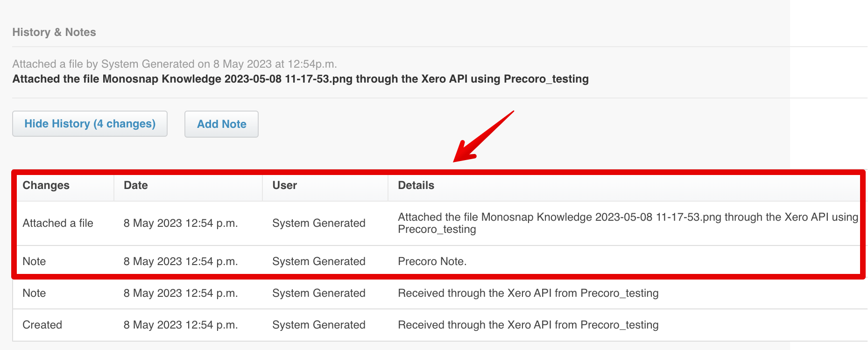Select the Date column header

(x=135, y=185)
